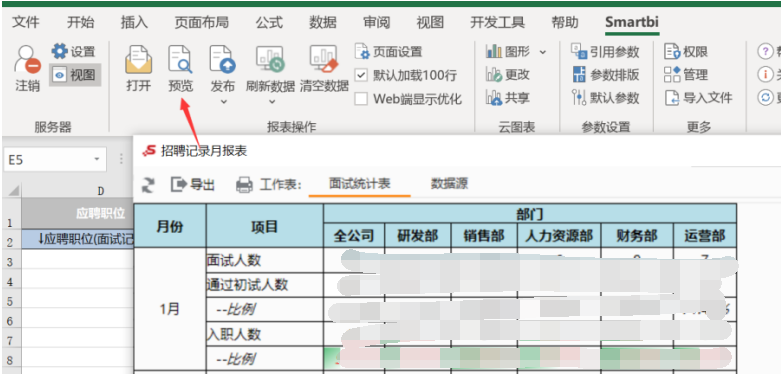Image resolution: width=781 pixels, height=379 pixels.
Task: Switch to the 插入 ribbon tab
Action: pyautogui.click(x=134, y=22)
